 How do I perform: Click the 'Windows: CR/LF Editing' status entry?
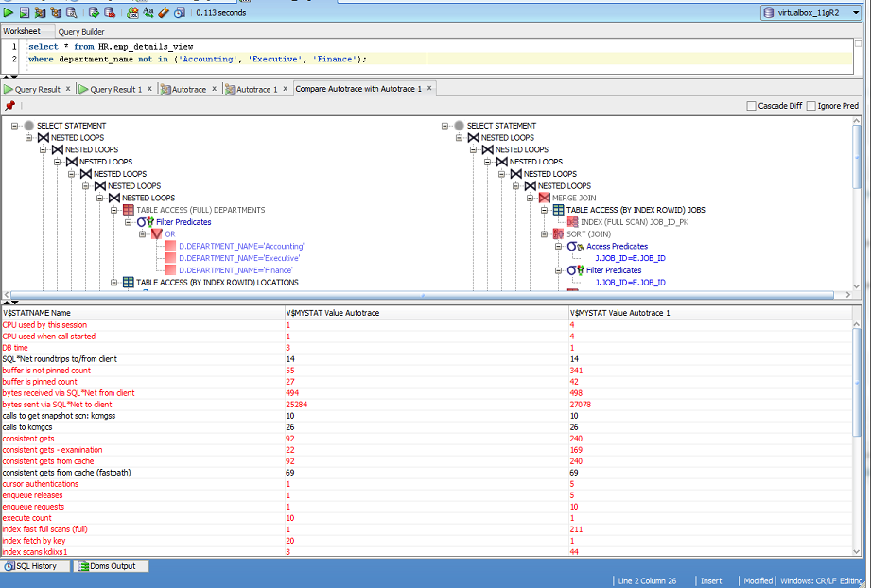822,580
